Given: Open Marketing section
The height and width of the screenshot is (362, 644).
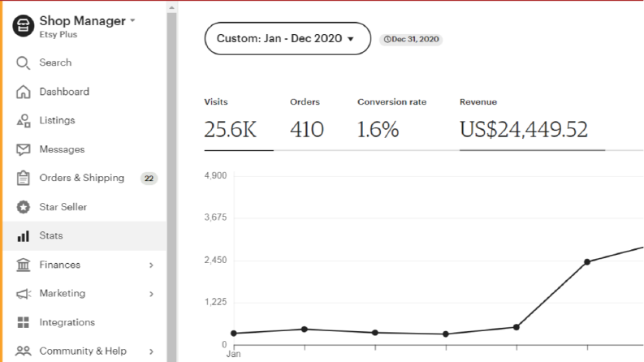Looking at the screenshot, I should [63, 294].
